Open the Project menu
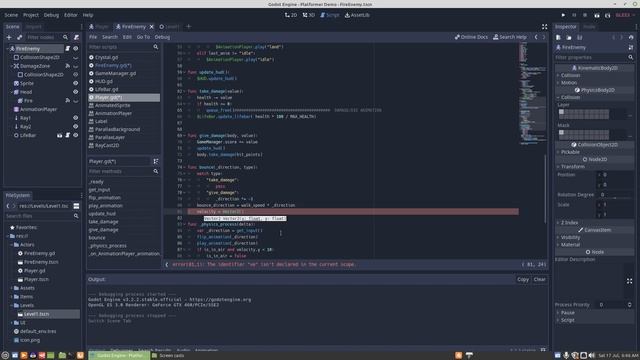640x360 pixels. coord(31,15)
